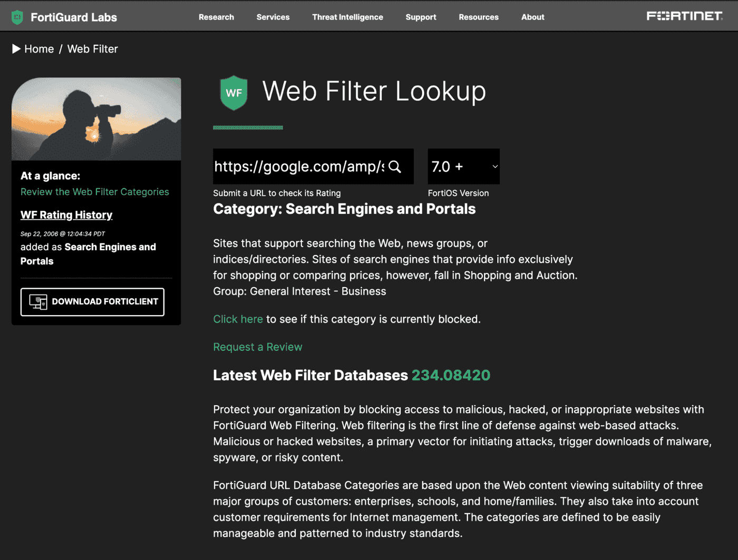The height and width of the screenshot is (560, 738).
Task: Click the binoculars silhouette sidebar image
Action: point(96,119)
